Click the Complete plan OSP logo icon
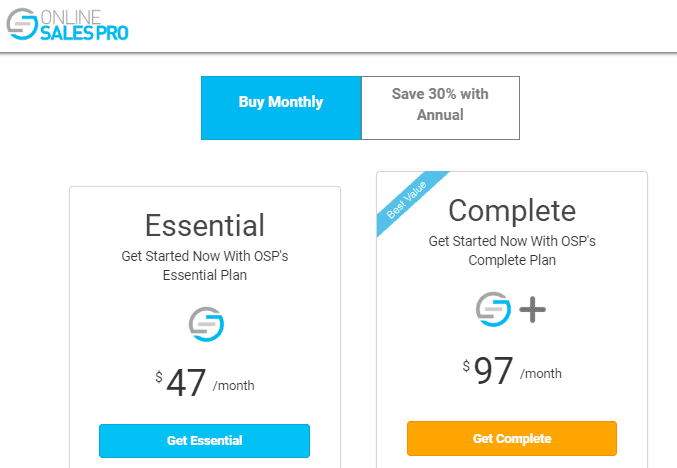 tap(494, 309)
